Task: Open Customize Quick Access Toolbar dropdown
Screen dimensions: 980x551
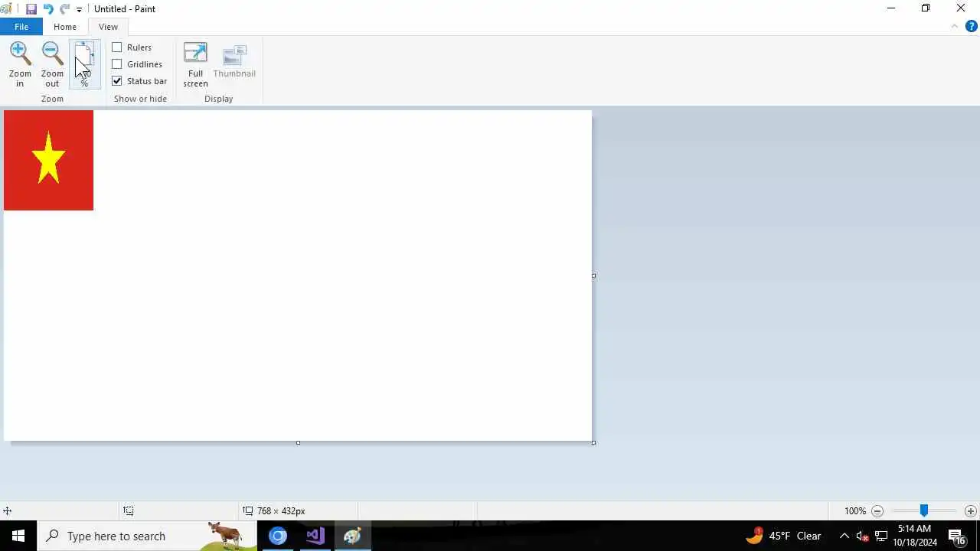Action: tap(79, 10)
